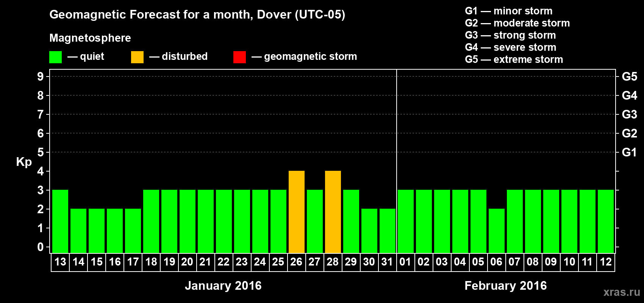Click the green bar for January 14
The image size is (644, 303).
(78, 231)
